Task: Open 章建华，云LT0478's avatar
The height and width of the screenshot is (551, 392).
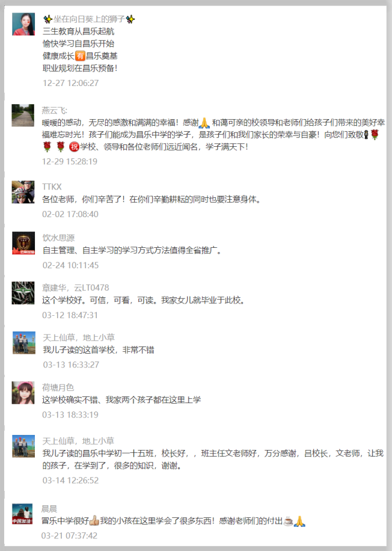Action: click(x=23, y=293)
